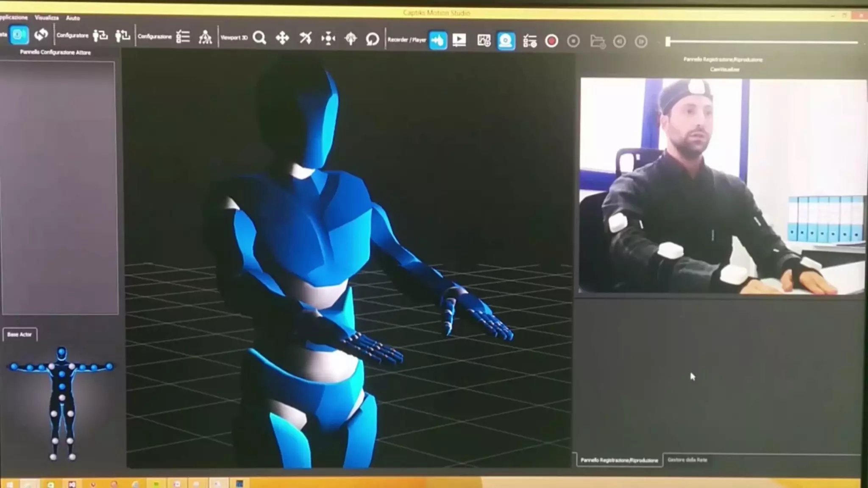Click the webcam video preview
The width and height of the screenshot is (868, 488).
[x=722, y=186]
